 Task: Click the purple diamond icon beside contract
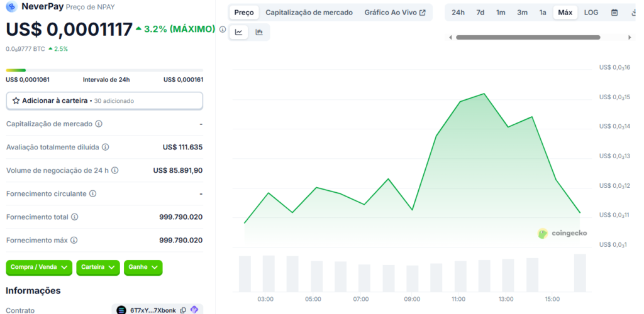(x=194, y=310)
